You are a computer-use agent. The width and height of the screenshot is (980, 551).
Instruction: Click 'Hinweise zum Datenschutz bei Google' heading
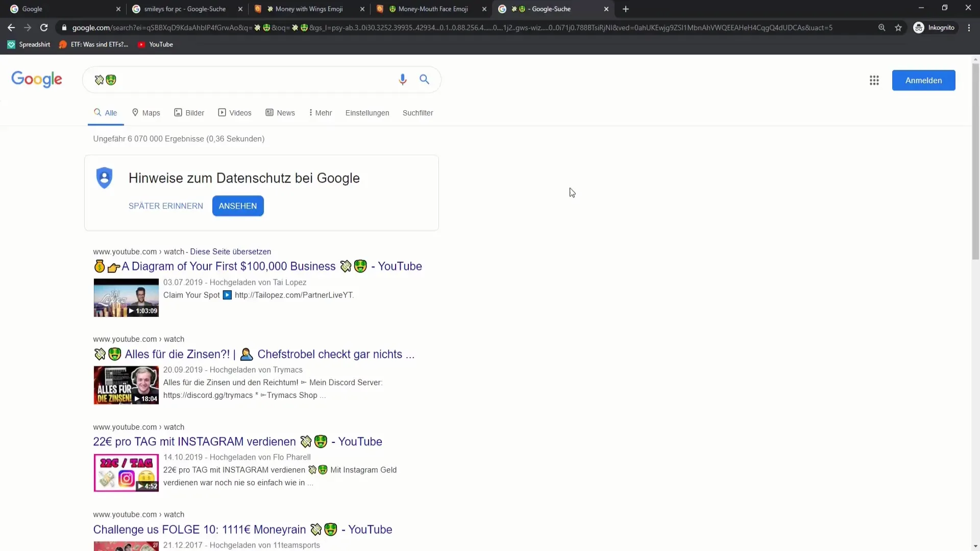click(244, 178)
